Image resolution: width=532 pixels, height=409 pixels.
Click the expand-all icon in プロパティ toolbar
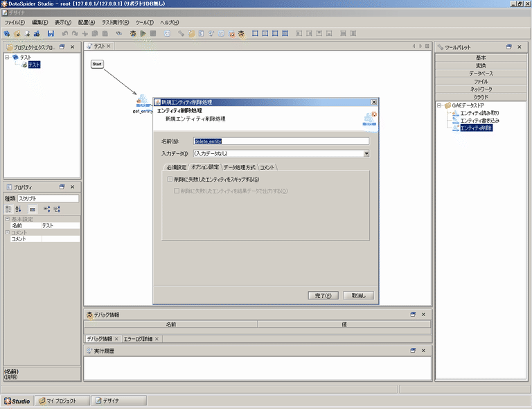pos(47,209)
